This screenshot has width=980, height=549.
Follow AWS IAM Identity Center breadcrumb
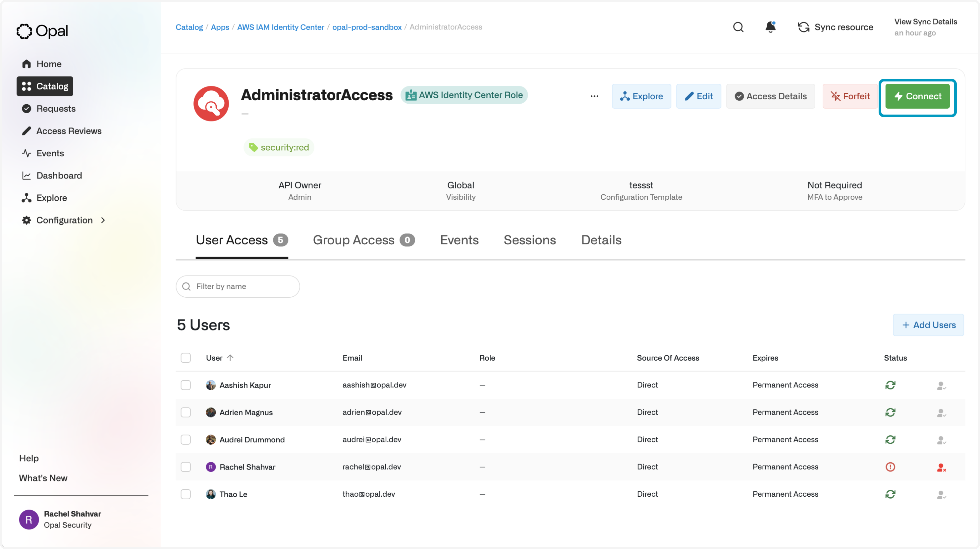281,27
